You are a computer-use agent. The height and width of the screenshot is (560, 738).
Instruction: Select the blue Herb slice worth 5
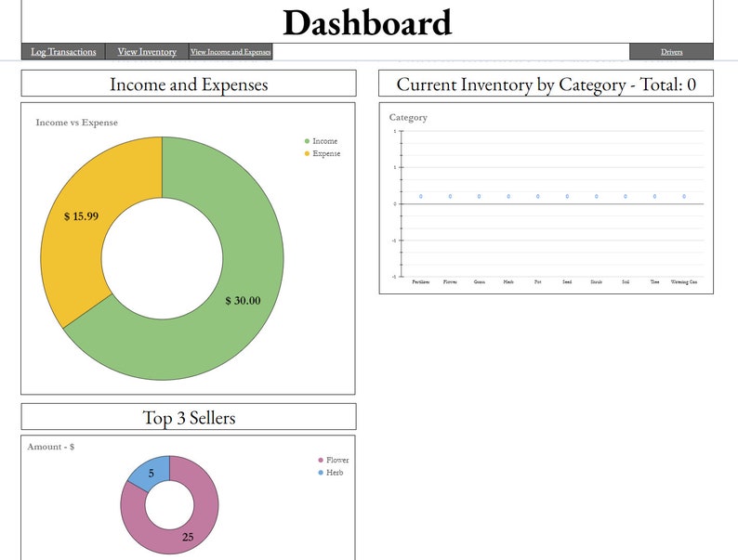click(x=152, y=472)
